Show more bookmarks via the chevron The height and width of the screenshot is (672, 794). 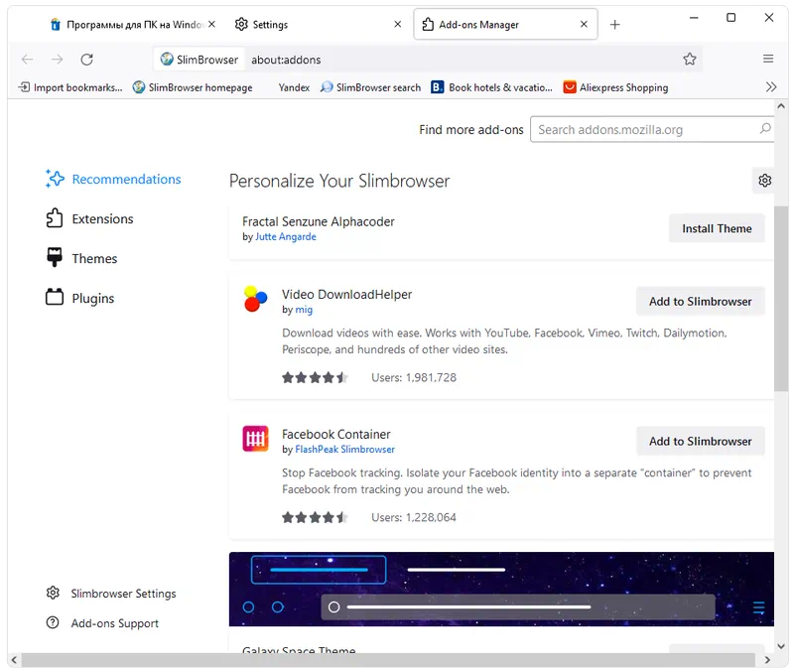tap(771, 87)
